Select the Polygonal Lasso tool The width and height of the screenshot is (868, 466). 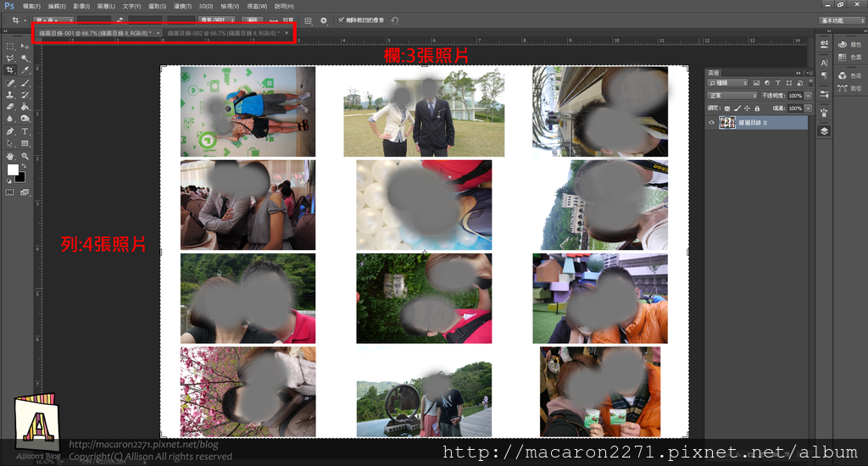[x=10, y=58]
